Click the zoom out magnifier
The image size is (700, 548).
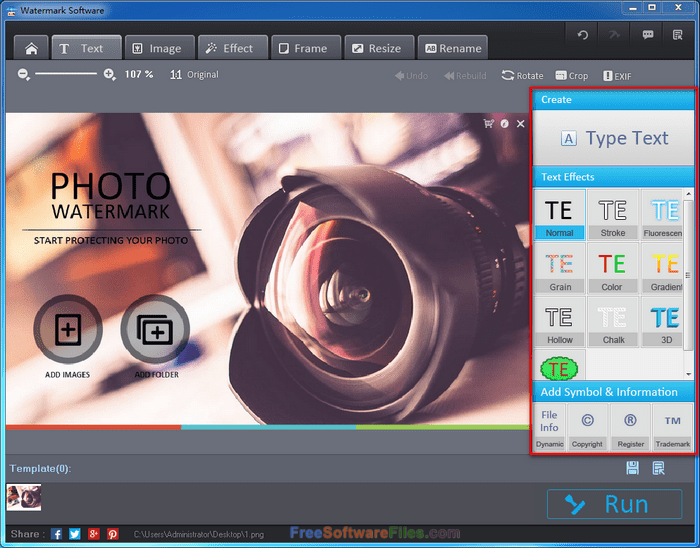coord(23,74)
